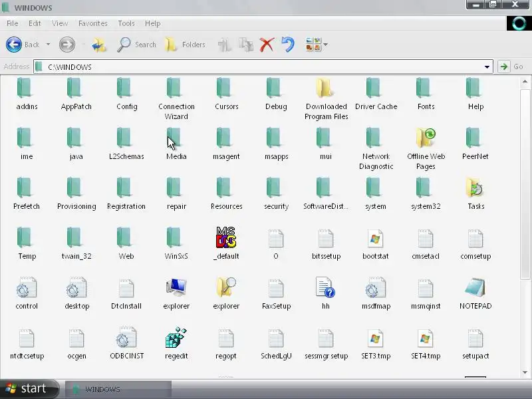The width and height of the screenshot is (532, 399).
Task: Select the Media folder
Action: (x=174, y=138)
